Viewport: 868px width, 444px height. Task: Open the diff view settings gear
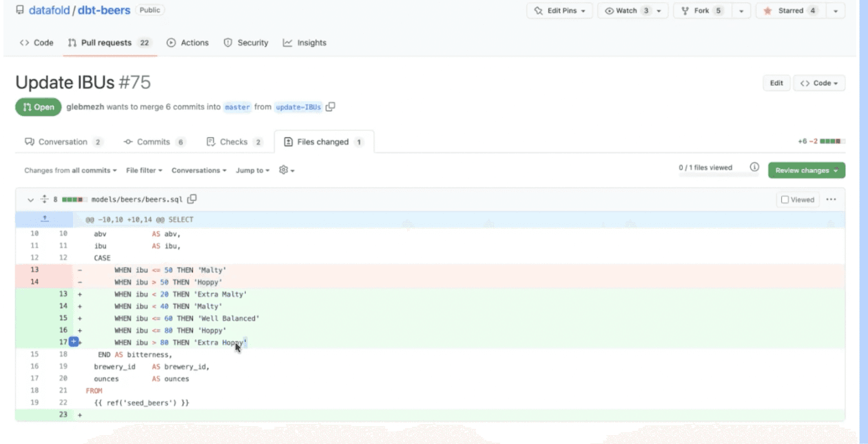click(282, 170)
